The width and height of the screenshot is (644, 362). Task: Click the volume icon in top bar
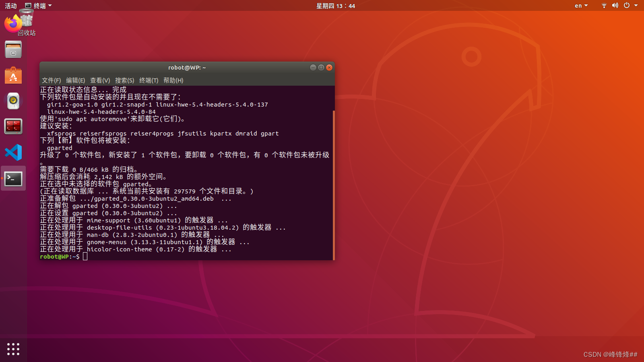pos(615,5)
